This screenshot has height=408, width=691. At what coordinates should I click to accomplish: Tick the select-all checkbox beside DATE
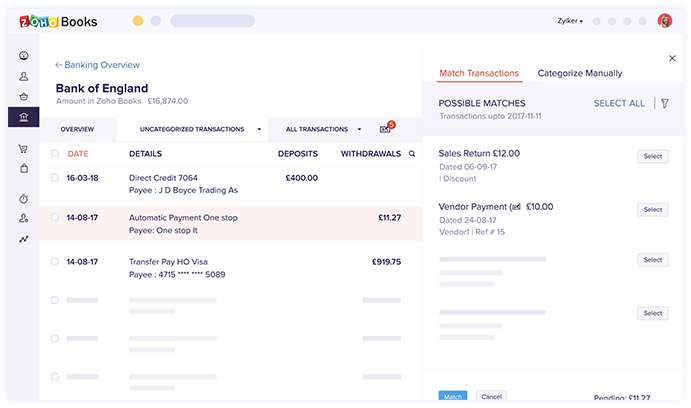[55, 153]
